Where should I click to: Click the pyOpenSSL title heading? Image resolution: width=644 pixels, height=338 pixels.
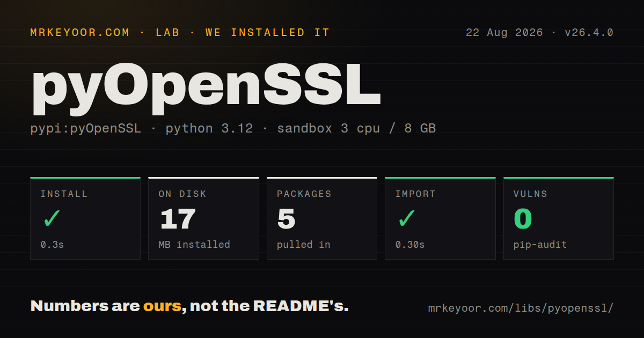[206, 89]
